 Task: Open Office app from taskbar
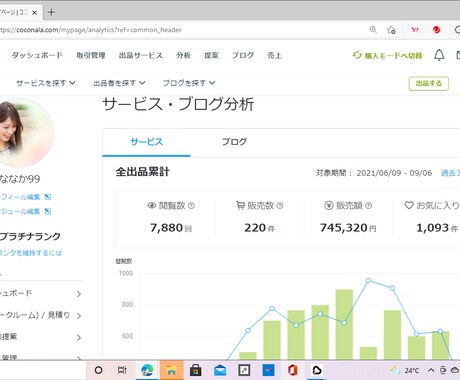[292, 370]
